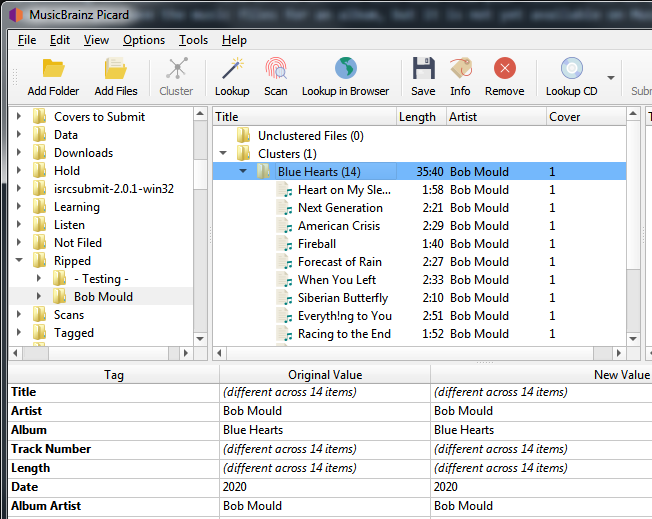Click the Cluster toolbar icon
Image resolution: width=652 pixels, height=519 pixels.
(x=176, y=69)
